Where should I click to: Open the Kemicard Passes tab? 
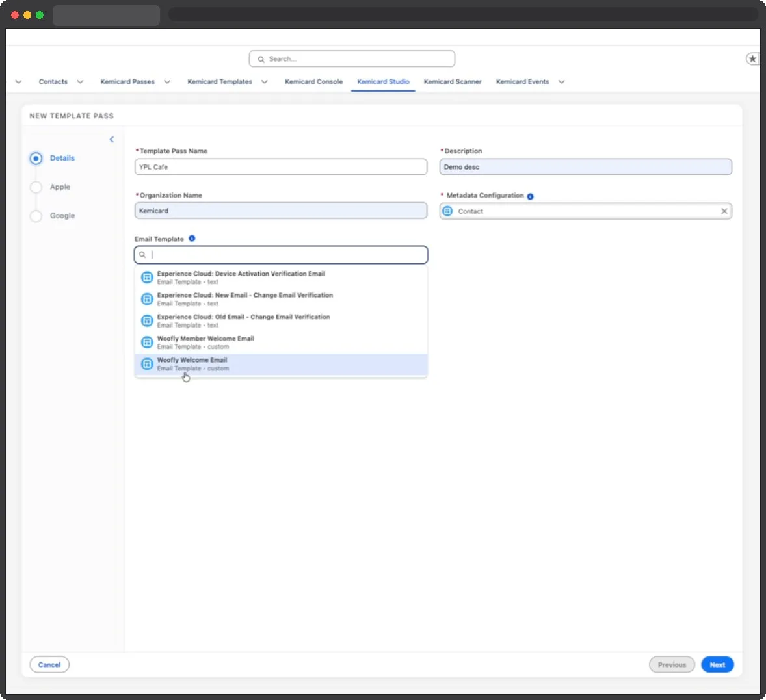coord(127,81)
